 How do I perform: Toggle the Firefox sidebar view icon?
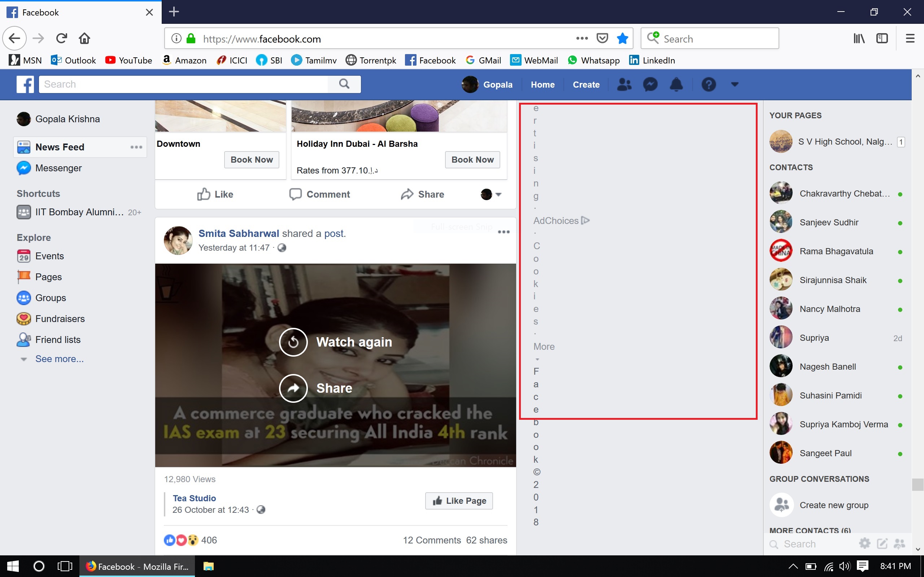[x=882, y=39]
